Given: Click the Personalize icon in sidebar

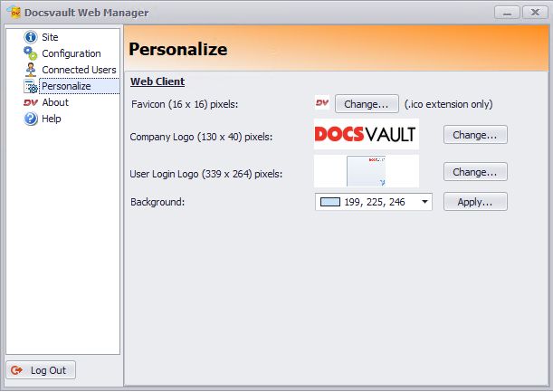Looking at the screenshot, I should coord(31,86).
